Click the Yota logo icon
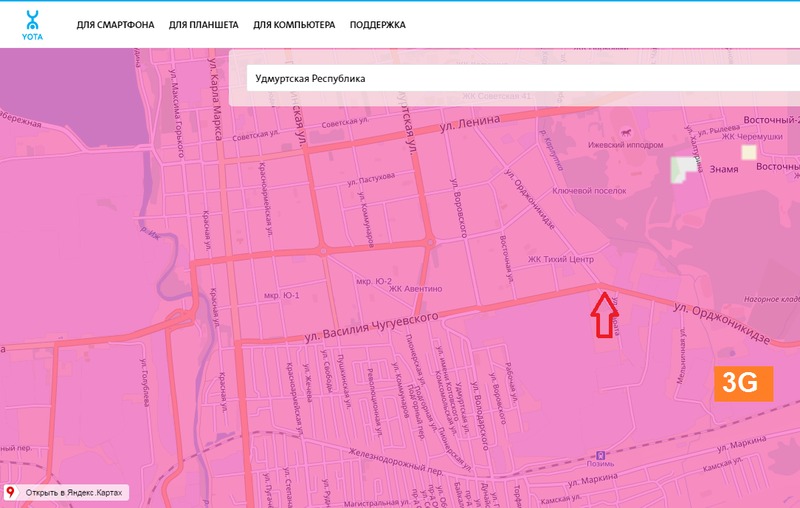Viewport: 800px width, 508px height. (x=32, y=25)
